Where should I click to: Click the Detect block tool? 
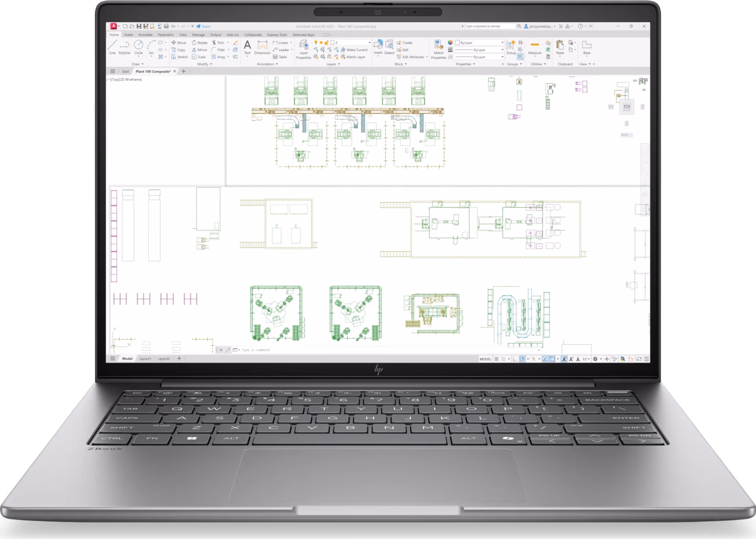[389, 47]
